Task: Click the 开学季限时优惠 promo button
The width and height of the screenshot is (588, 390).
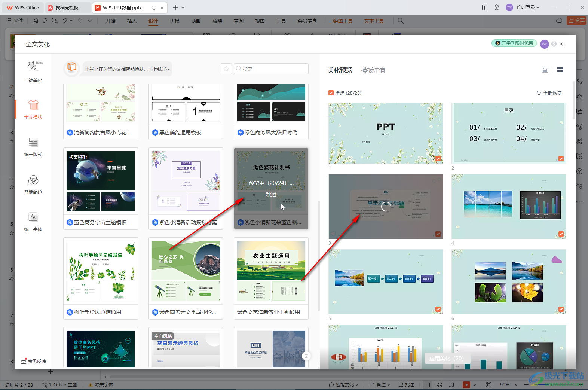Action: pos(514,43)
